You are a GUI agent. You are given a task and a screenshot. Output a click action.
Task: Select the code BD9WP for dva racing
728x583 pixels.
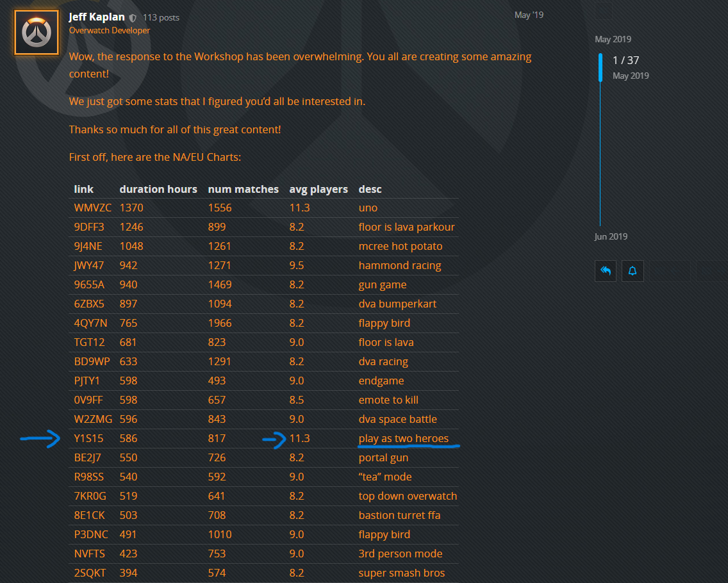pos(92,361)
